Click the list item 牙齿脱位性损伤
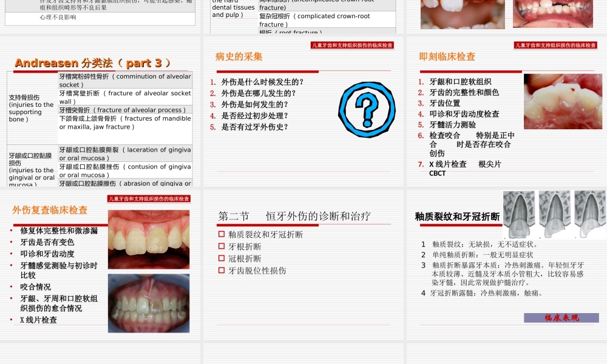 (x=257, y=271)
